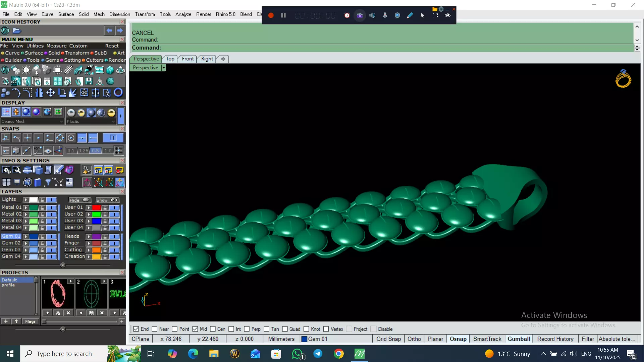Open the Dimension menu
Screen dimensions: 644x362
click(120, 14)
